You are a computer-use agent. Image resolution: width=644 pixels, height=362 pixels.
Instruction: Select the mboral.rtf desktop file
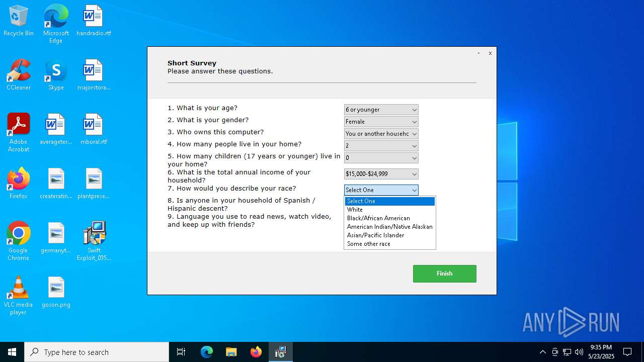[x=94, y=129]
